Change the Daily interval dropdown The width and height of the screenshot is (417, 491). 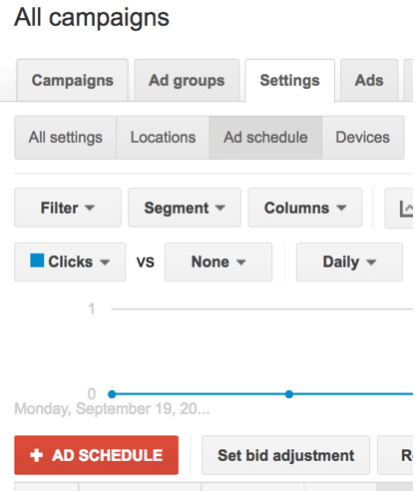click(349, 262)
